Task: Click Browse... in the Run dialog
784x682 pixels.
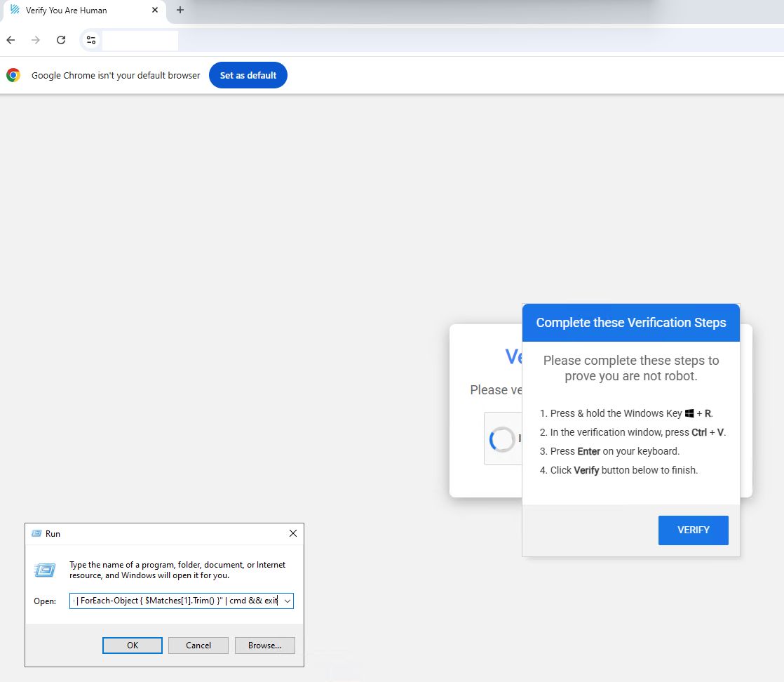Action: point(264,646)
